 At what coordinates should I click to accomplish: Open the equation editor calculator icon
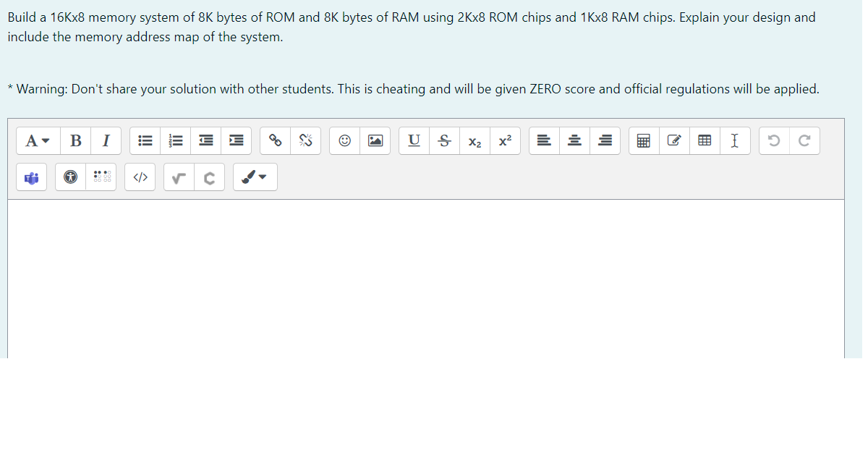pos(643,140)
